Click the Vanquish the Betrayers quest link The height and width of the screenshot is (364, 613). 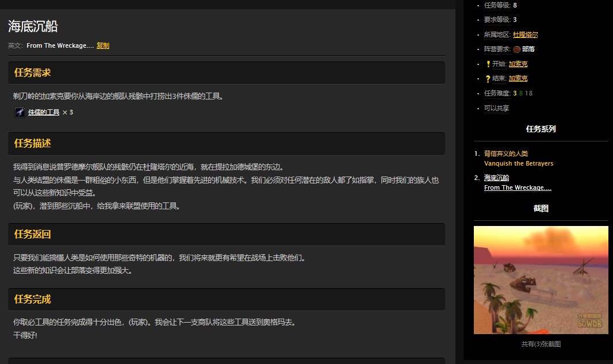(519, 163)
